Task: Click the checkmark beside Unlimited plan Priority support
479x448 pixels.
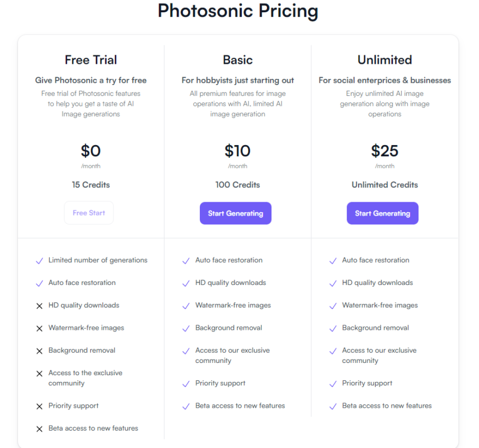Action: point(333,384)
